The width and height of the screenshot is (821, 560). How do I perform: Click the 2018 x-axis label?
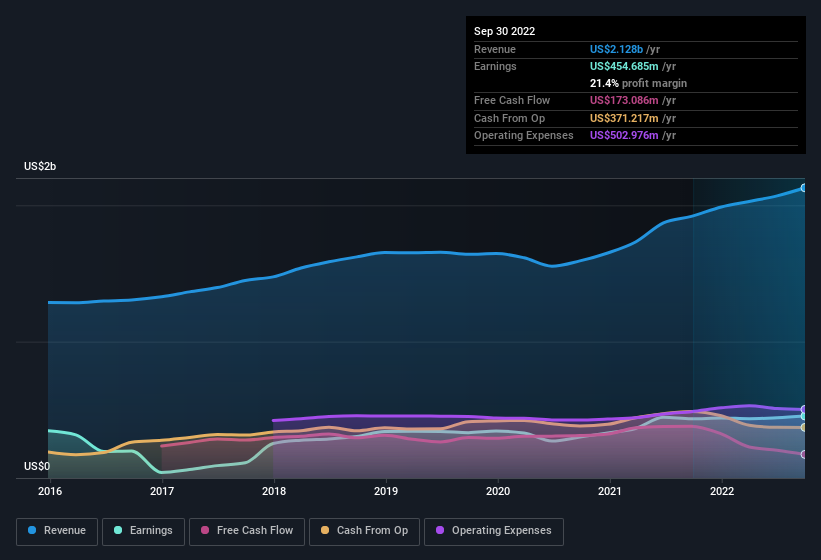pyautogui.click(x=274, y=491)
